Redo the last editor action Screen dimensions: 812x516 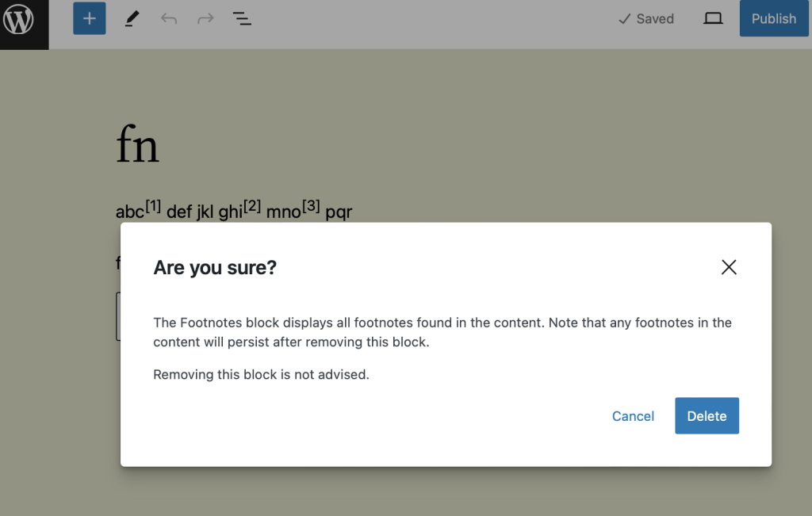click(x=205, y=18)
